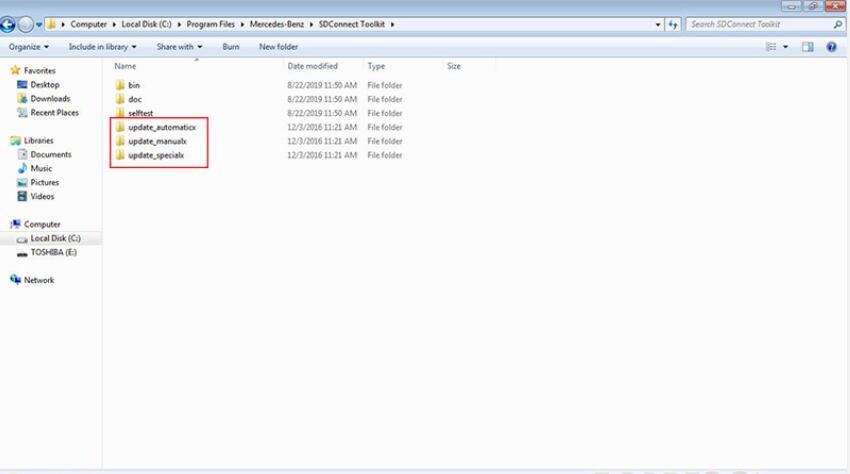Show the preview pane

[808, 47]
